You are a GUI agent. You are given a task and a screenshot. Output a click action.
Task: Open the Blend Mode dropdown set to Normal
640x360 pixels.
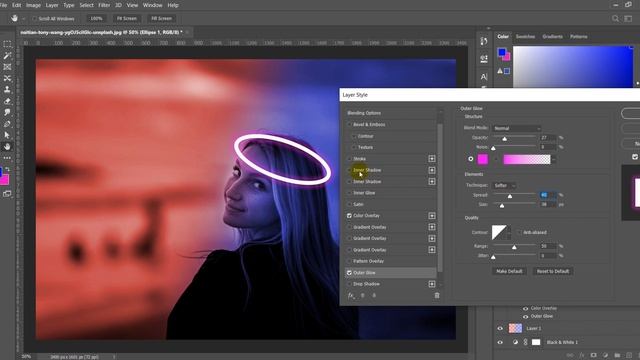(516, 128)
